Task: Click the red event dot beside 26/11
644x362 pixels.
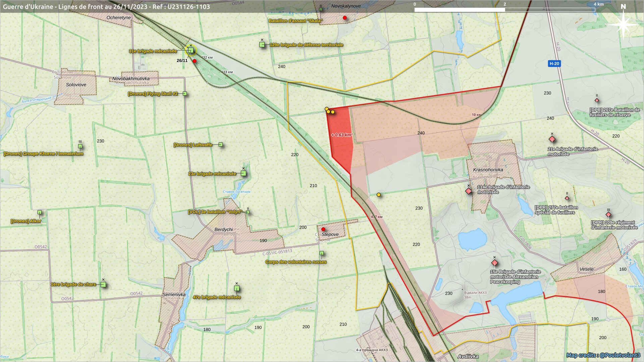Action: [x=195, y=61]
